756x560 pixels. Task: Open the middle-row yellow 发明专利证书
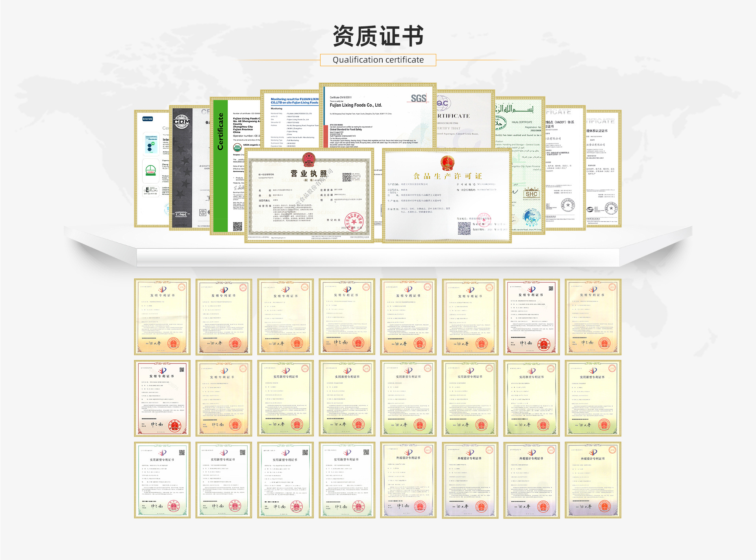click(x=224, y=398)
